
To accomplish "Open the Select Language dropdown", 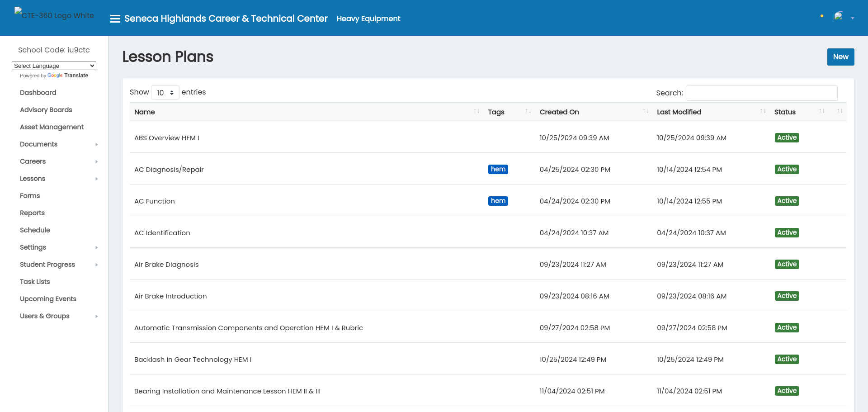I will (54, 66).
